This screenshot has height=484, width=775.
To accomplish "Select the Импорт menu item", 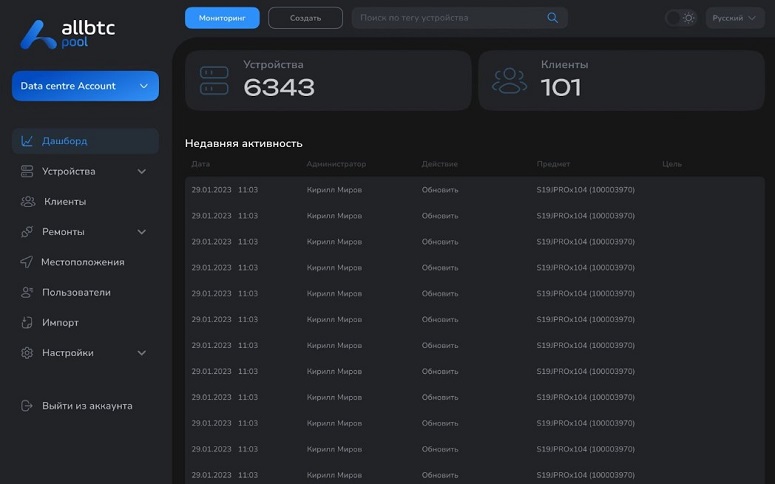I will pyautogui.click(x=60, y=323).
